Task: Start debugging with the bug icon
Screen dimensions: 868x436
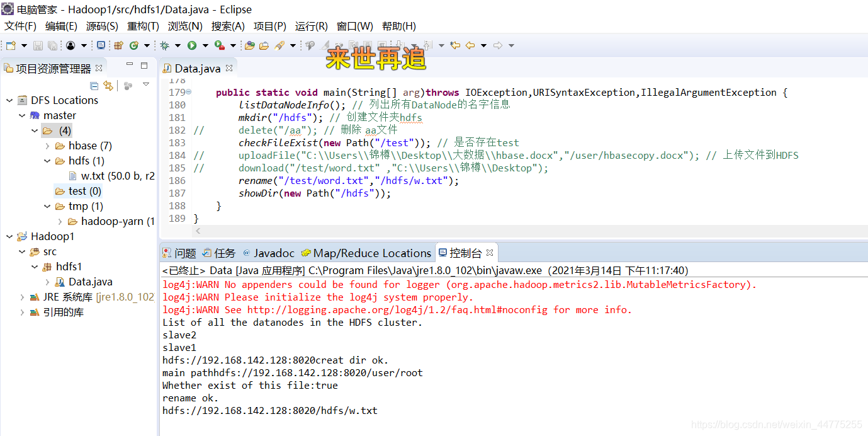Action: [165, 45]
